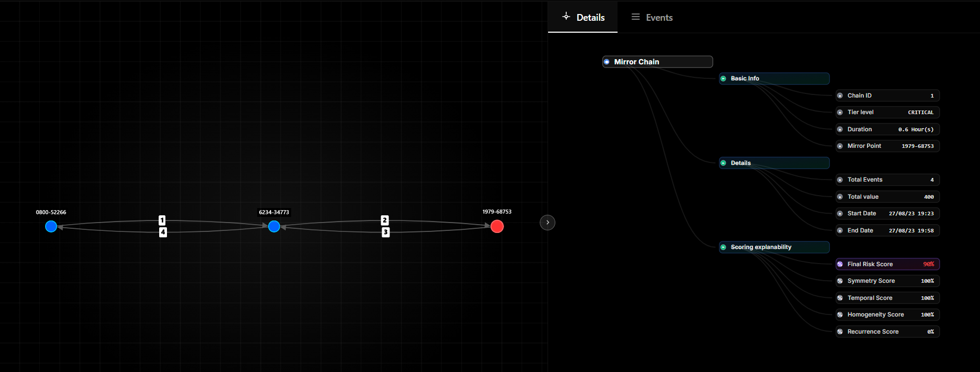This screenshot has width=980, height=372.
Task: Collapse the Details tree branch
Action: click(774, 163)
